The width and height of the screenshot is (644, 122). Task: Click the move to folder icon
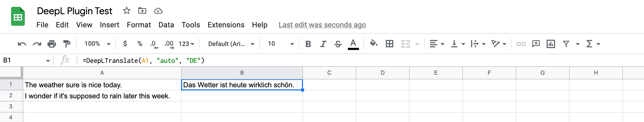click(142, 11)
